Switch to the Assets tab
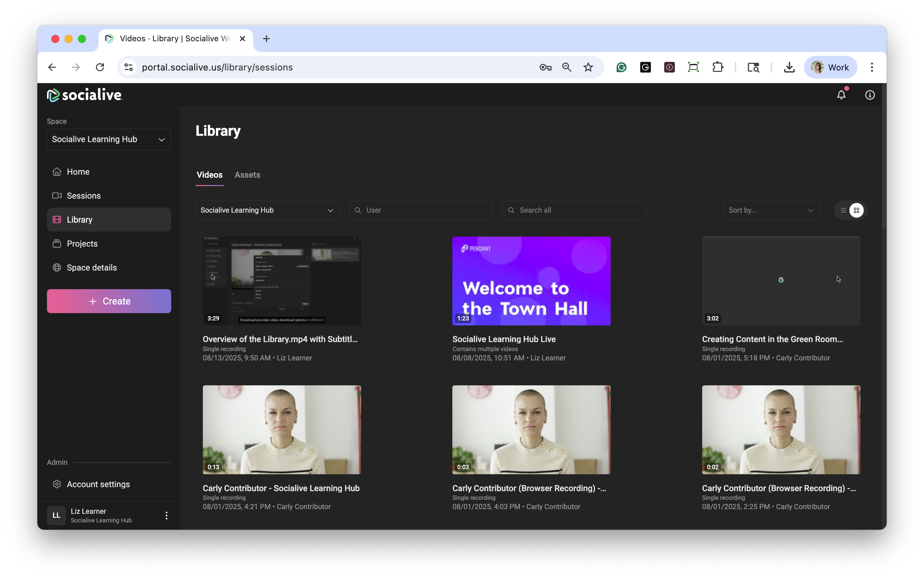924x579 pixels. coord(247,175)
